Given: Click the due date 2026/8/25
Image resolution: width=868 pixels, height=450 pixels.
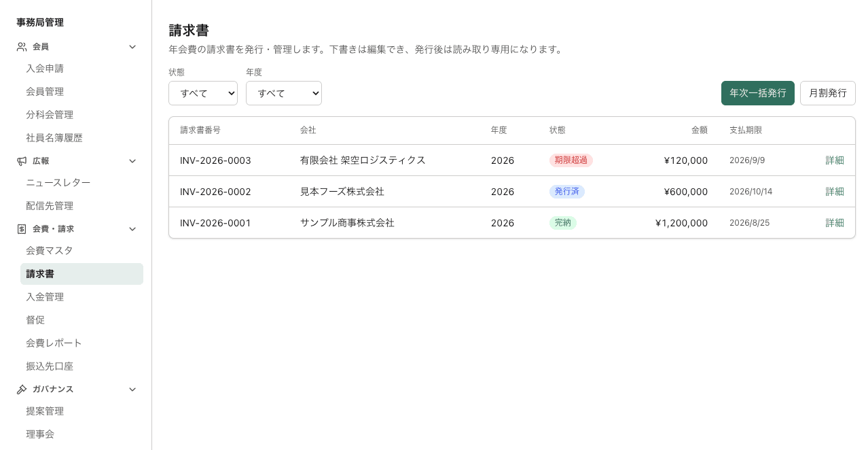Looking at the screenshot, I should [x=749, y=223].
